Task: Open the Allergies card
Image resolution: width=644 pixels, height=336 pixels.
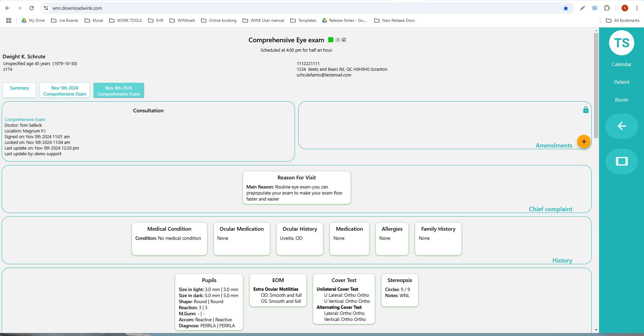Action: tap(392, 239)
